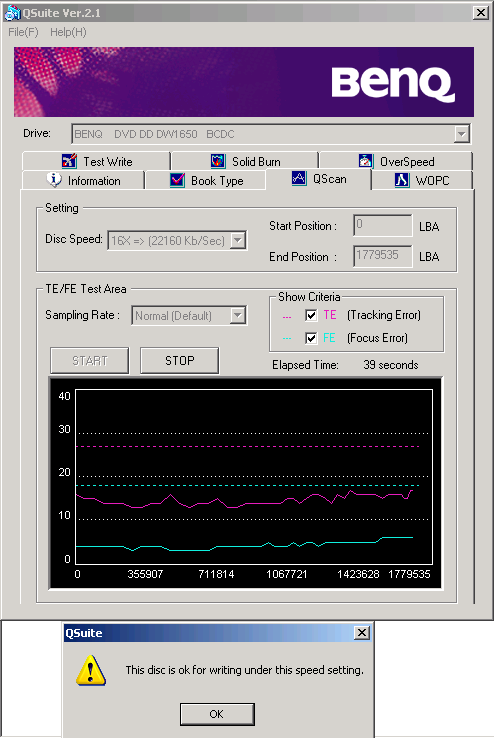494x738 pixels.
Task: Open the Drive selection dropdown
Action: coord(462,134)
